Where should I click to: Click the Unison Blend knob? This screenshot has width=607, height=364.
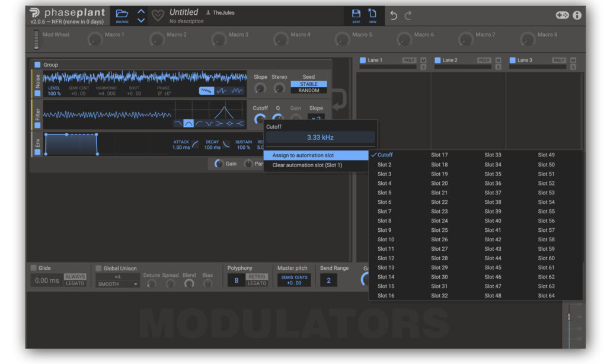(189, 284)
